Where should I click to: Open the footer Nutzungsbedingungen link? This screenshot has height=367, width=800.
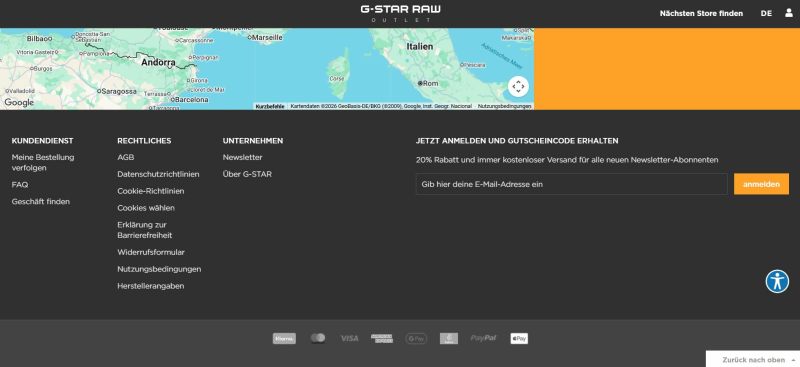click(x=159, y=269)
